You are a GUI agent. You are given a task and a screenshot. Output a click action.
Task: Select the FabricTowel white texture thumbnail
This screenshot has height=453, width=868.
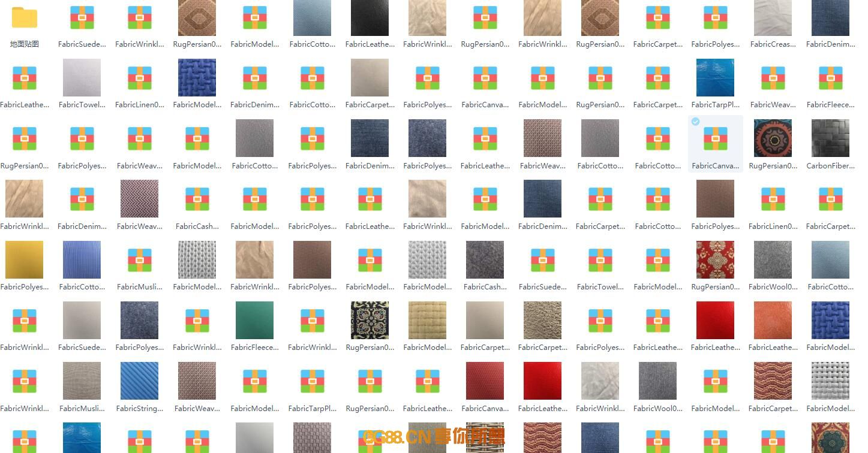82,77
